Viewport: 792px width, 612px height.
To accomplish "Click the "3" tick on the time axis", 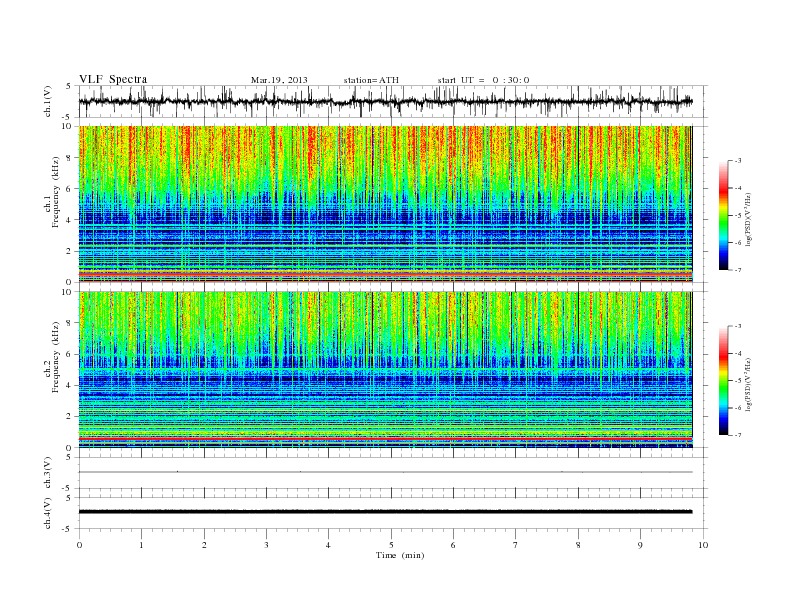I will point(266,545).
